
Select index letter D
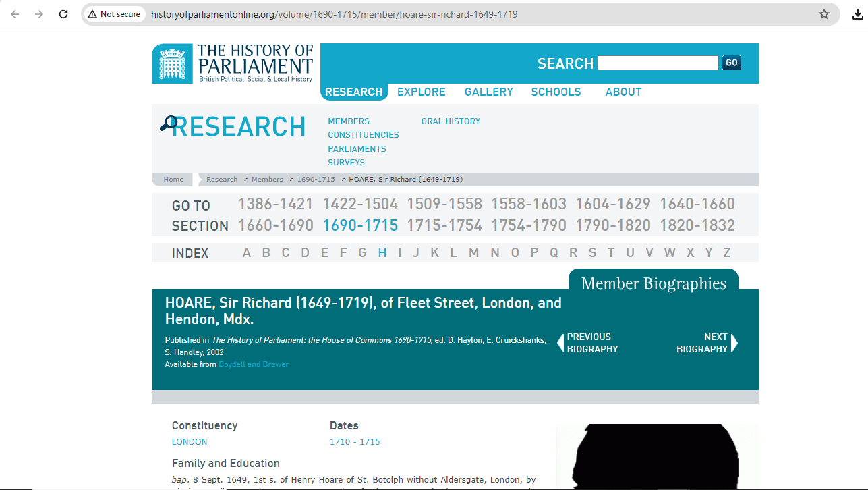(305, 253)
